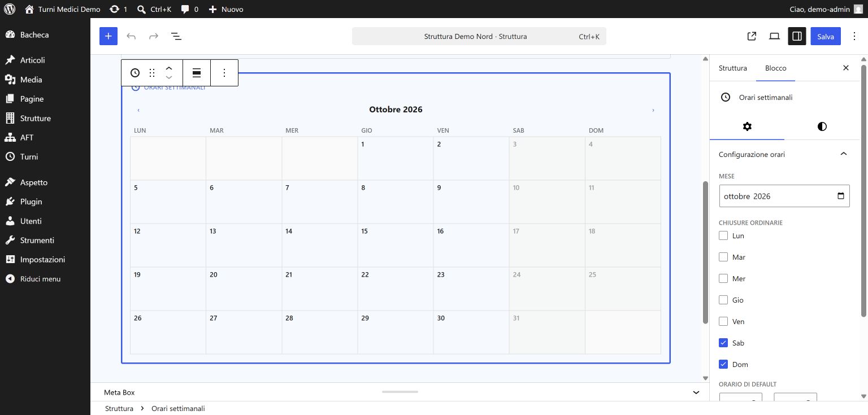Check the Gio closure checkbox
The height and width of the screenshot is (415, 868).
pyautogui.click(x=723, y=300)
